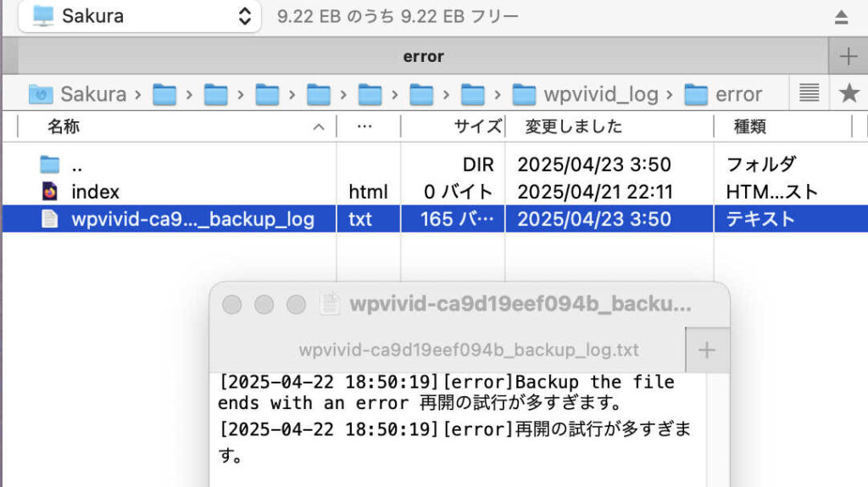The height and width of the screenshot is (487, 868).
Task: Click the wpvivid backup_log text file icon
Action: [x=50, y=219]
